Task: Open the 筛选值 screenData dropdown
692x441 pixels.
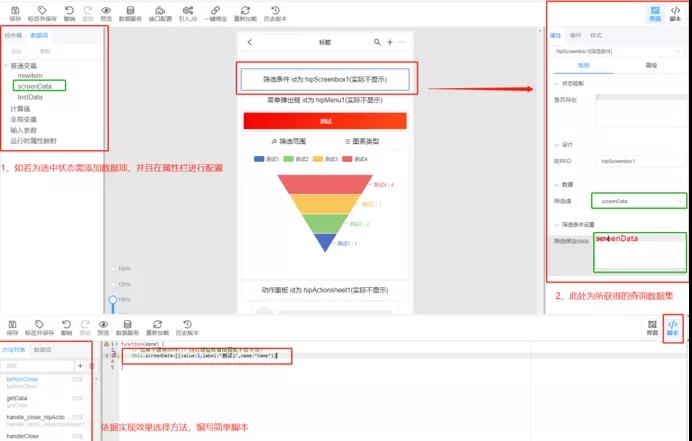Action: pos(638,201)
